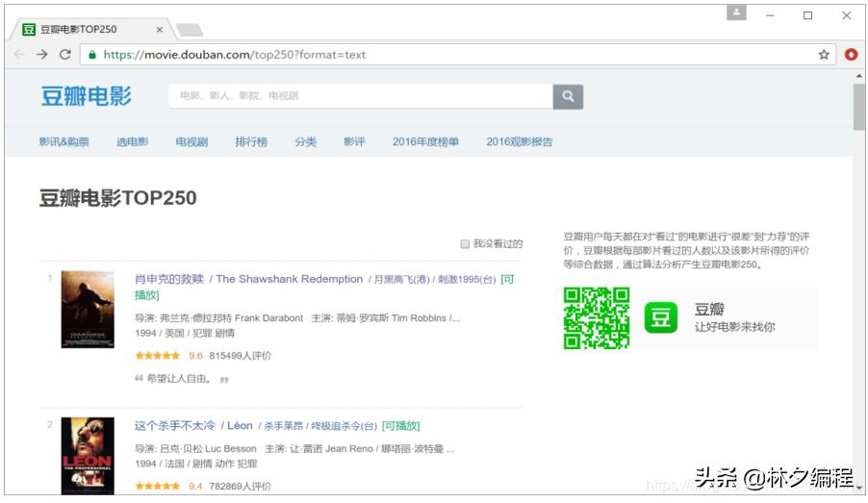Open the 排行榜 menu item

(251, 141)
